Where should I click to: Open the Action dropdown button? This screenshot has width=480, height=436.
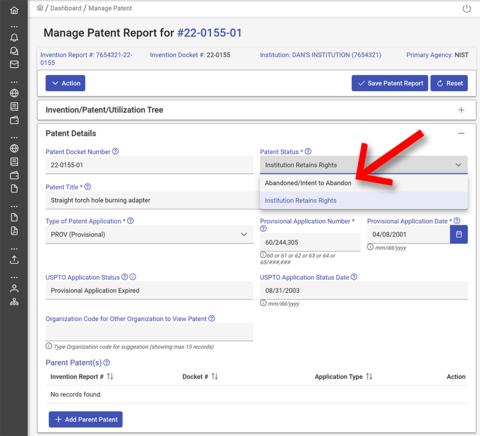(65, 83)
